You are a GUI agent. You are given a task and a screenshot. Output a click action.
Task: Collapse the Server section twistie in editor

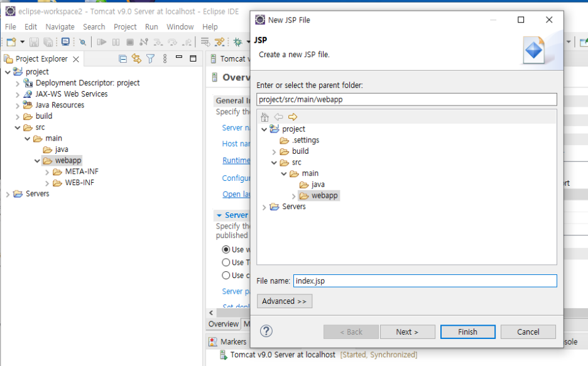pos(219,215)
